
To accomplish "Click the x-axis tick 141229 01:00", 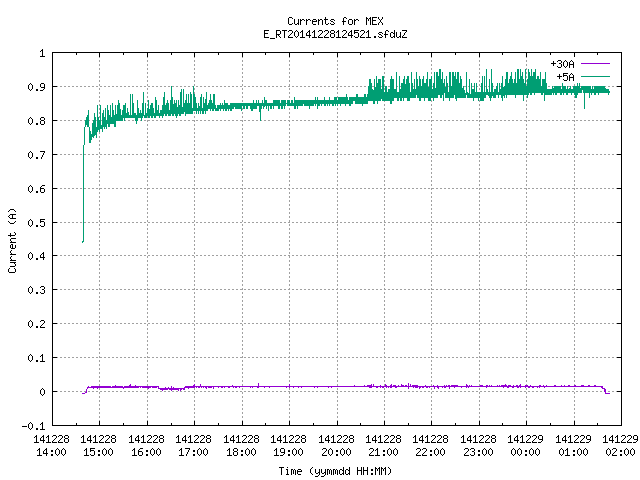I will pos(573,445).
